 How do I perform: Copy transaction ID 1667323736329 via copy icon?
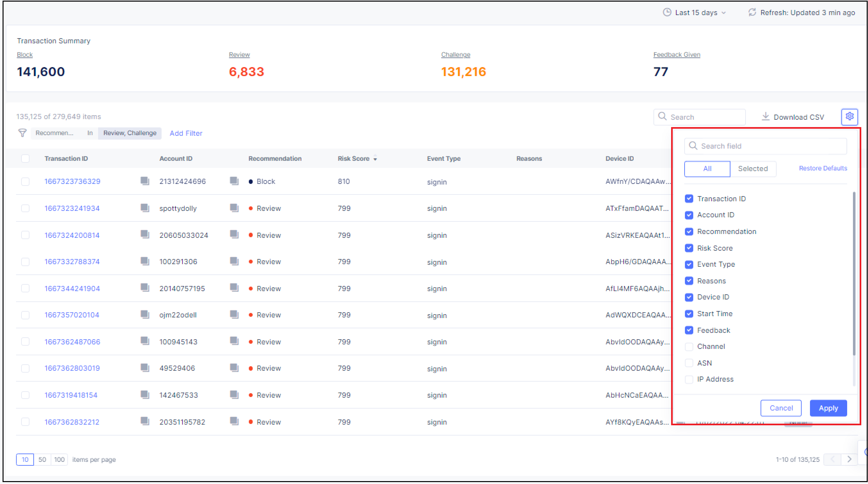click(145, 181)
